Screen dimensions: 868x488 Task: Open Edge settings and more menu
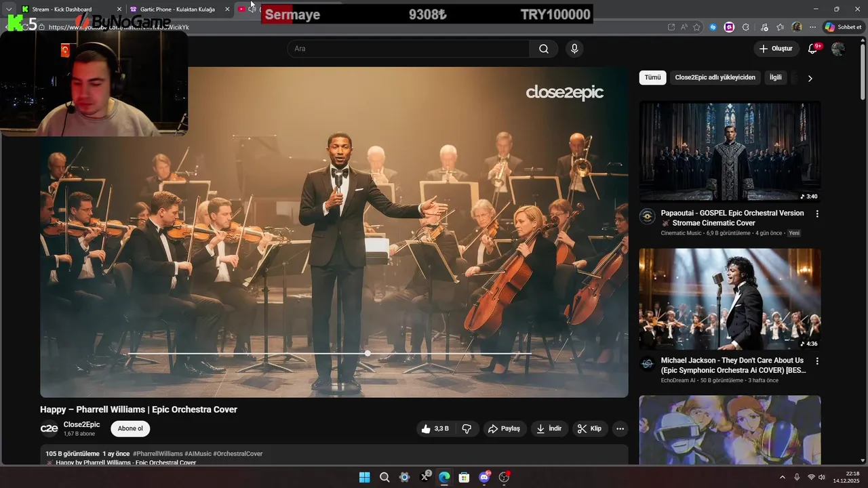point(812,27)
